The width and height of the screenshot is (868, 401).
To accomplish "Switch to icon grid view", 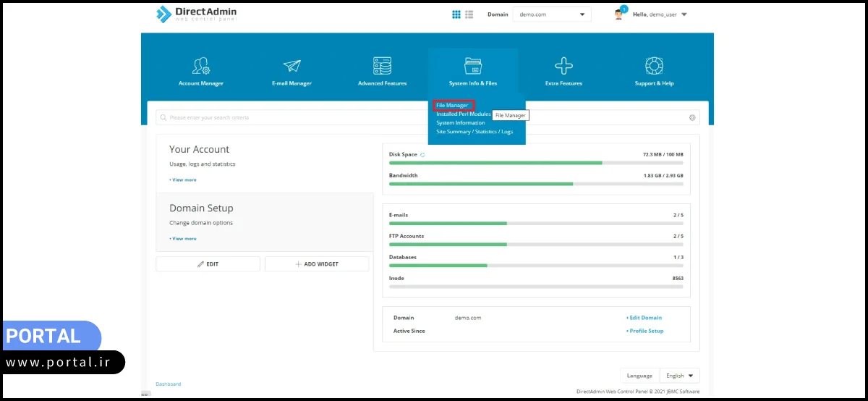I will click(x=456, y=14).
